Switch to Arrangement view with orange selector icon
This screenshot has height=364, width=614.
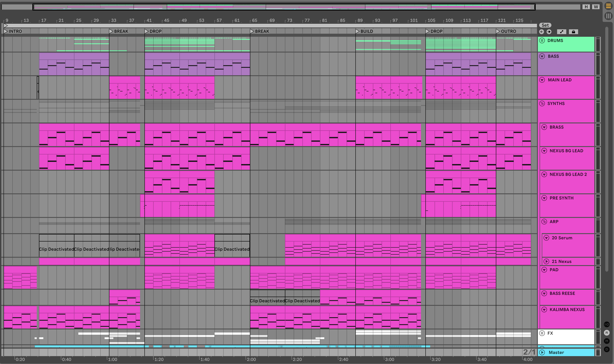pos(608,6)
